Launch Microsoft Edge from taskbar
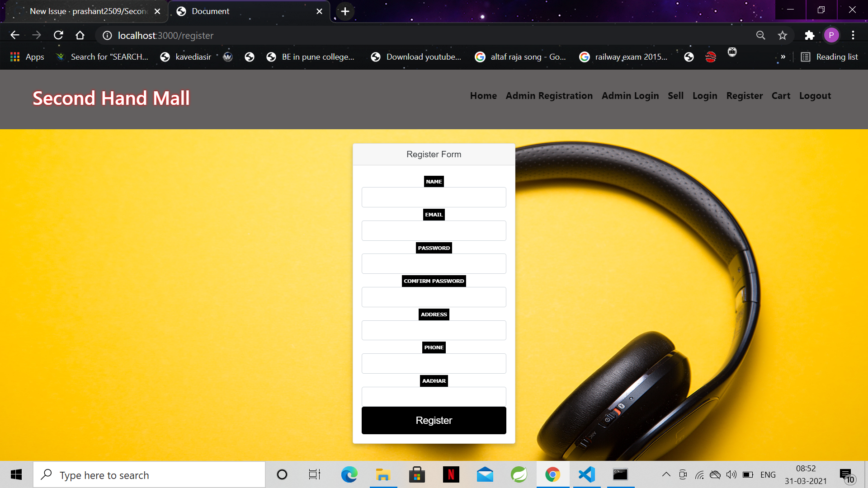This screenshot has height=488, width=868. tap(349, 474)
